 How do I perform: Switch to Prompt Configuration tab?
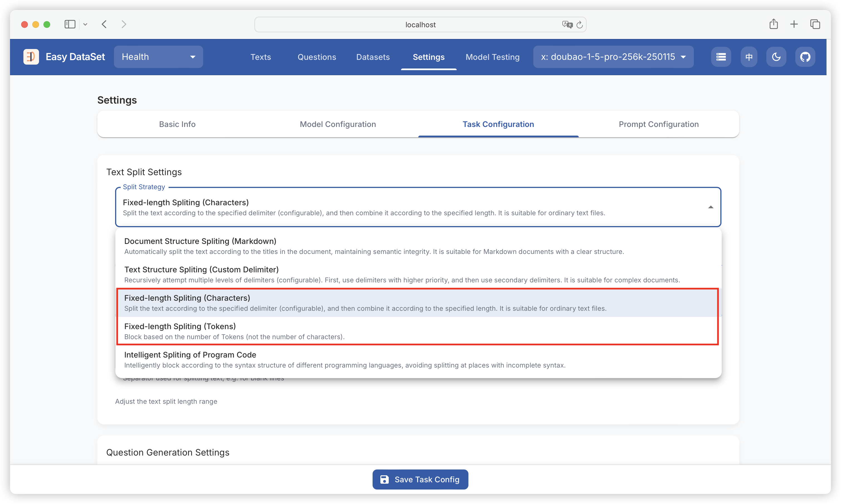click(x=658, y=124)
